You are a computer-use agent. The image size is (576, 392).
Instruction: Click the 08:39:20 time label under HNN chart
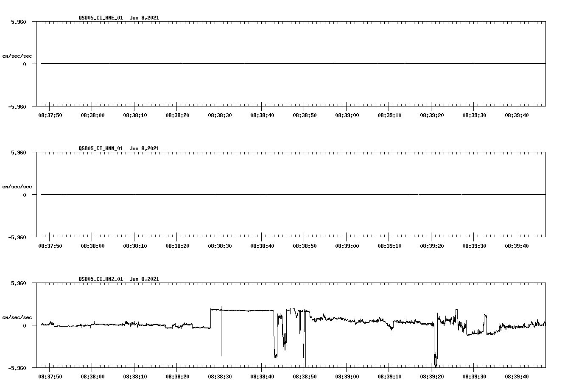pos(432,246)
